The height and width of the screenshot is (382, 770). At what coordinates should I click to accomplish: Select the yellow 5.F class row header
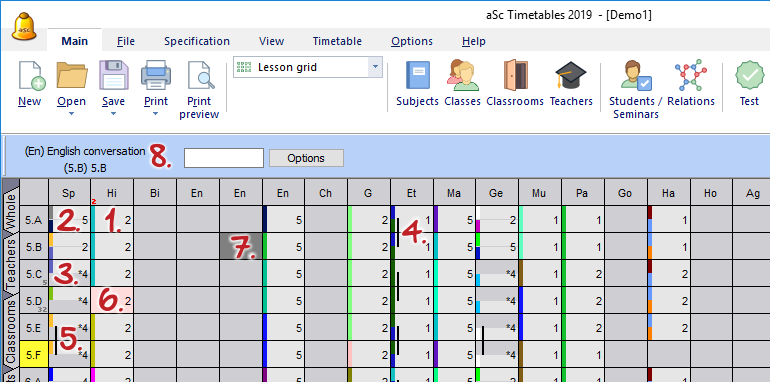pos(33,355)
